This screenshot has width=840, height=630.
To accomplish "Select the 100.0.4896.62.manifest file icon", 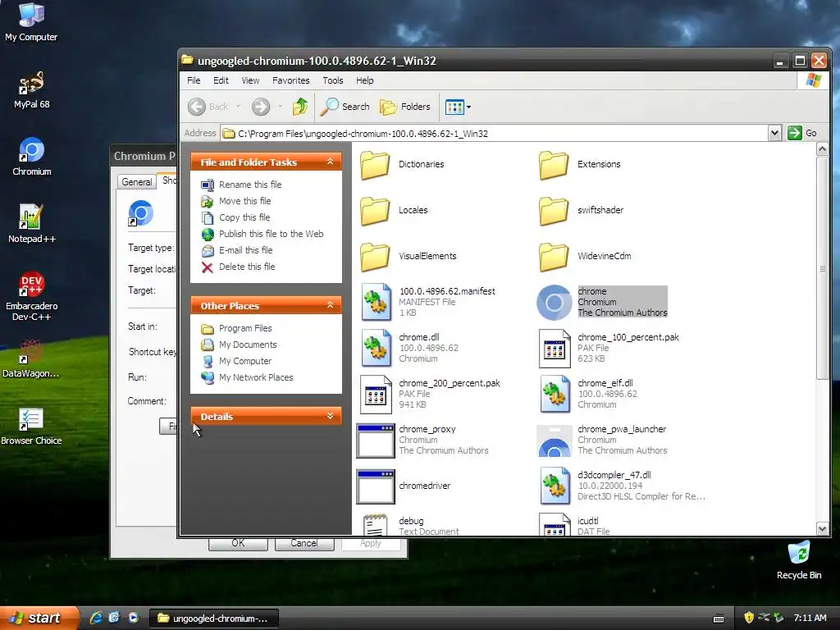I will click(376, 302).
